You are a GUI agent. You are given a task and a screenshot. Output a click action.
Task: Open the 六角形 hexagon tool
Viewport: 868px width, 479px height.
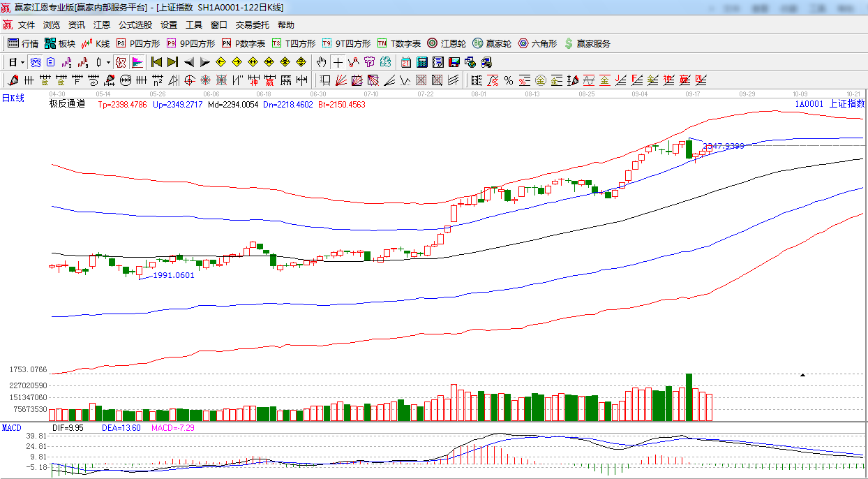[537, 43]
